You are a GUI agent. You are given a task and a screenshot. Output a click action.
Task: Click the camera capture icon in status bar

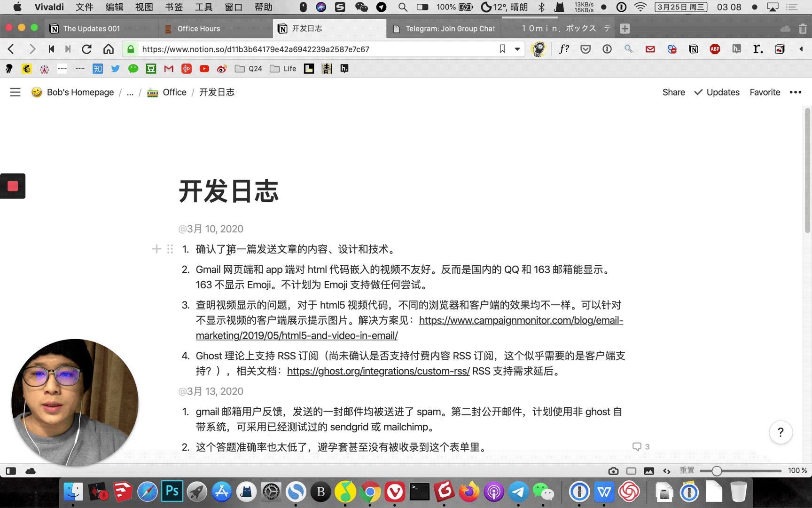tap(613, 471)
